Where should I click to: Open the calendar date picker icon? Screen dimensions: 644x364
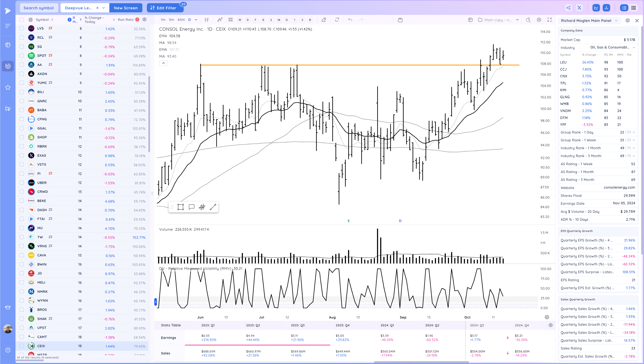(x=400, y=20)
